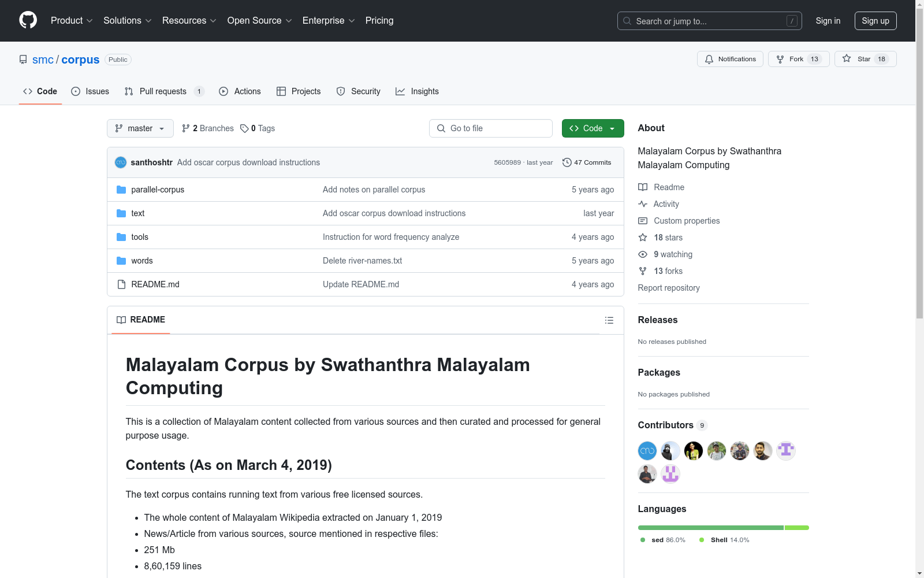Viewport: 924px width, 578px height.
Task: Open the corpus repository link
Action: [x=80, y=60]
